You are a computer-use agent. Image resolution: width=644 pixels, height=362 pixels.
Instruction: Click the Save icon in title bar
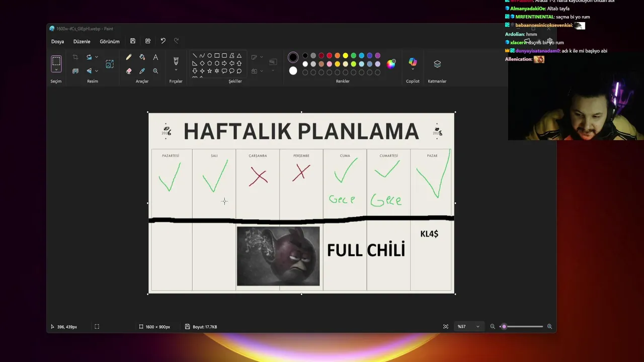133,41
